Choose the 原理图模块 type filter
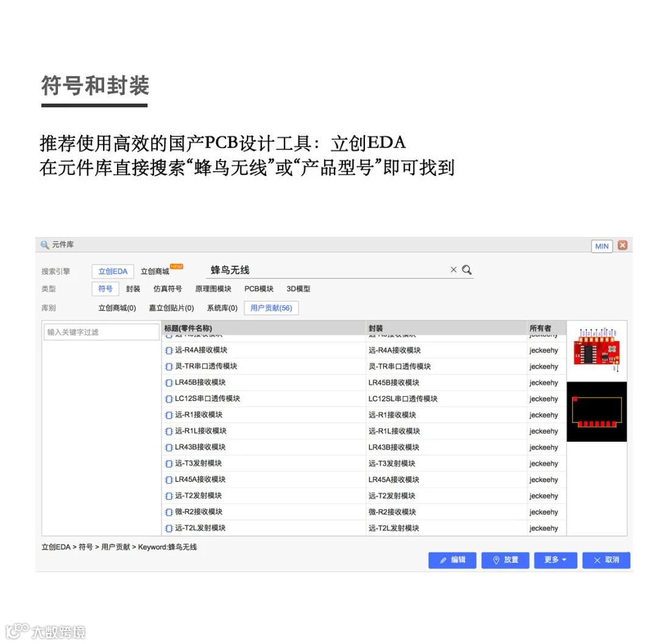Screen dimensions: 658x644 click(x=213, y=289)
